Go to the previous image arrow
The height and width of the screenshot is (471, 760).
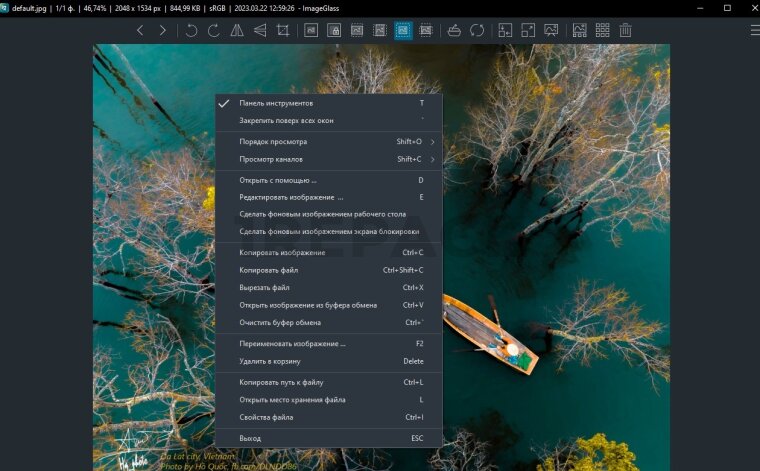pos(140,30)
